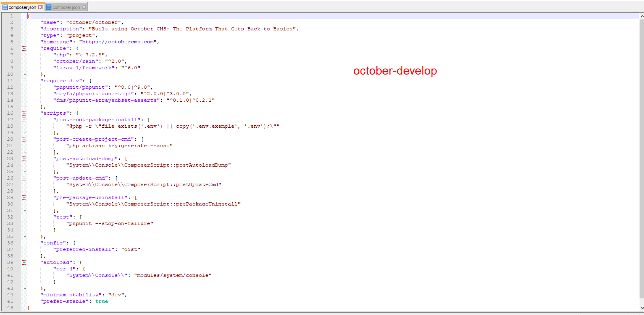This screenshot has width=644, height=315.
Task: Collapse the "post-autoload-dump" array fold marker
Action: (24, 159)
